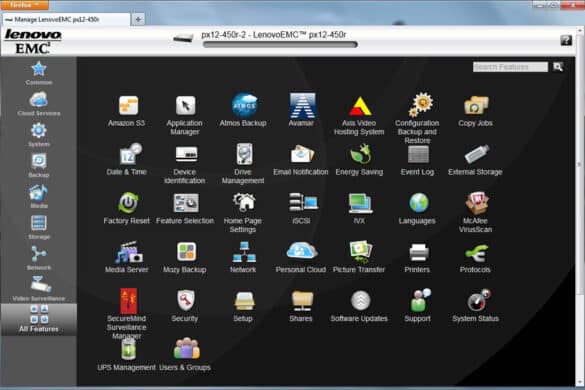
Task: Open the Avamar feature
Action: [x=301, y=110]
